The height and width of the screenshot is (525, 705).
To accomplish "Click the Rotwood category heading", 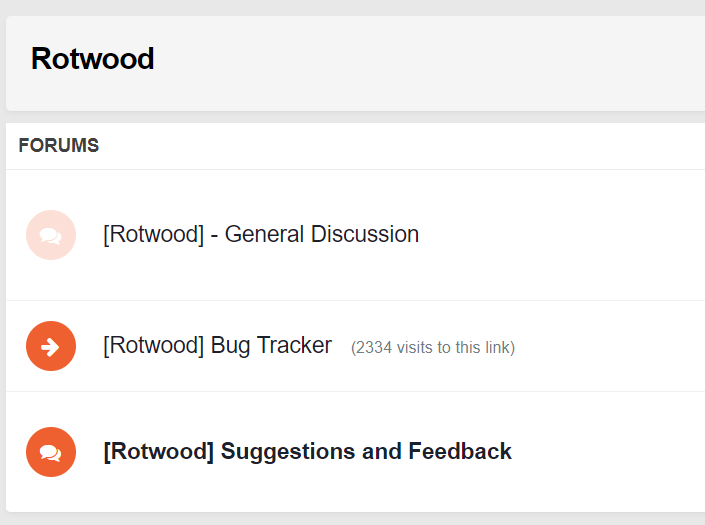I will (92, 59).
